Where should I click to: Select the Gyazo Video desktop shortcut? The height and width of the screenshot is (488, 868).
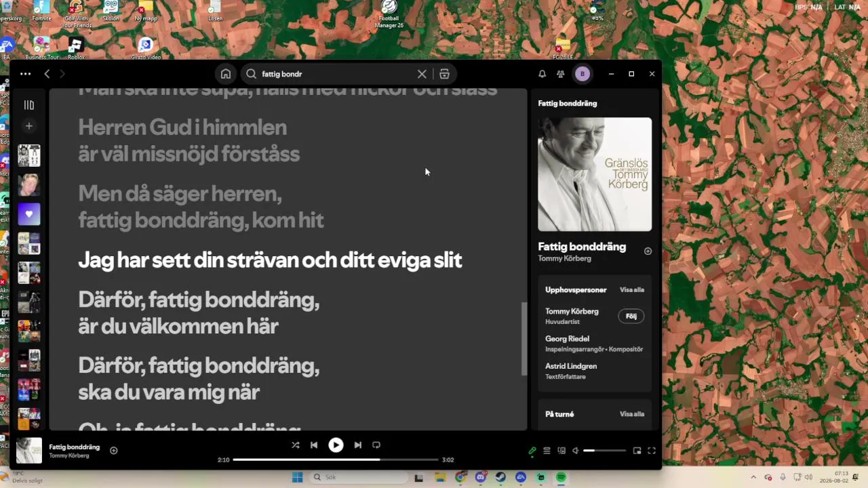(145, 47)
